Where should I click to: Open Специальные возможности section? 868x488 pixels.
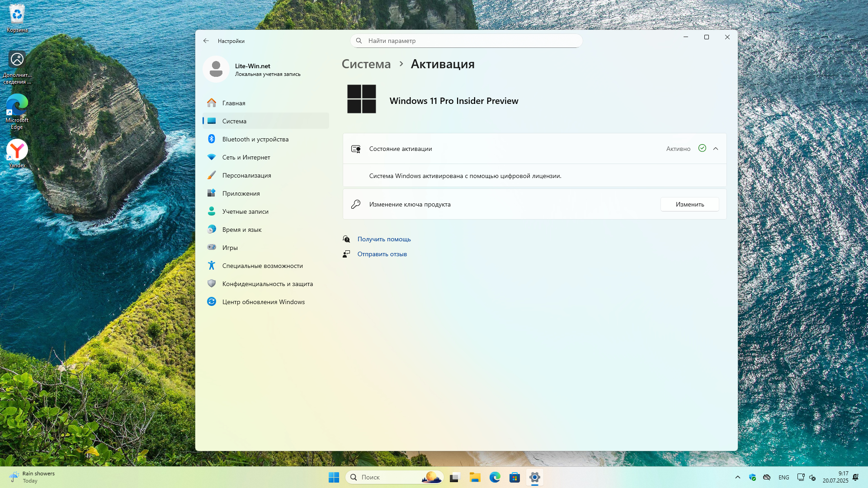pyautogui.click(x=262, y=266)
